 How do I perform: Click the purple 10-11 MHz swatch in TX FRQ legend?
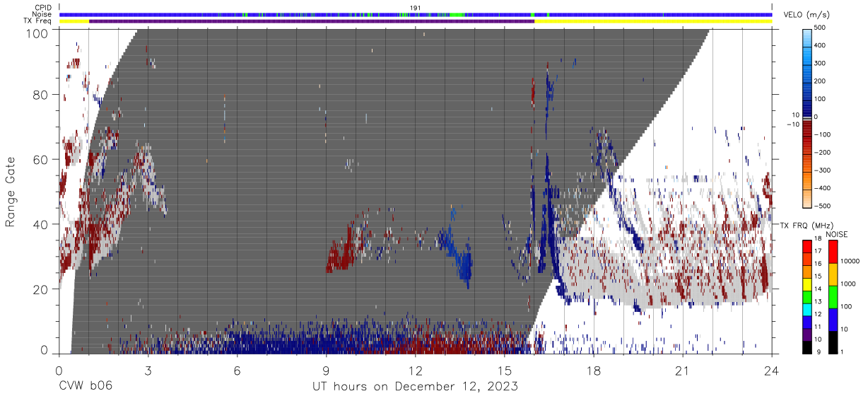807,334
